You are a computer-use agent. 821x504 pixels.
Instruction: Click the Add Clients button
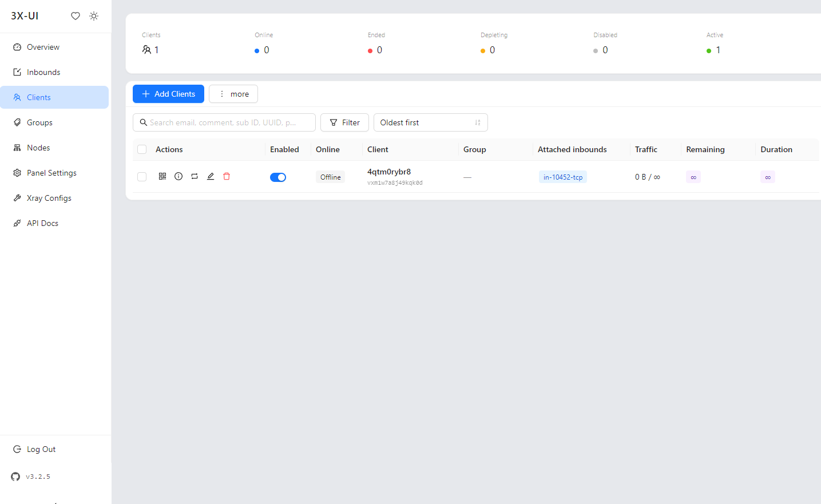(168, 94)
